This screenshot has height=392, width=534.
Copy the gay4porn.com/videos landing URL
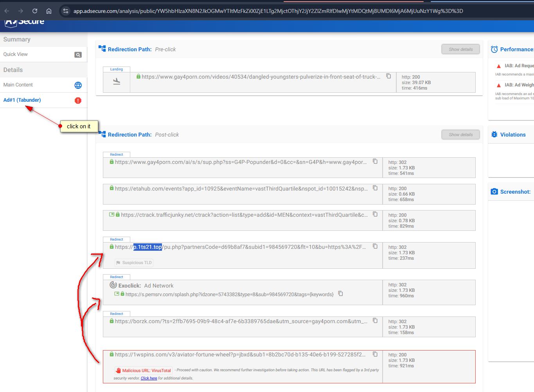[388, 76]
